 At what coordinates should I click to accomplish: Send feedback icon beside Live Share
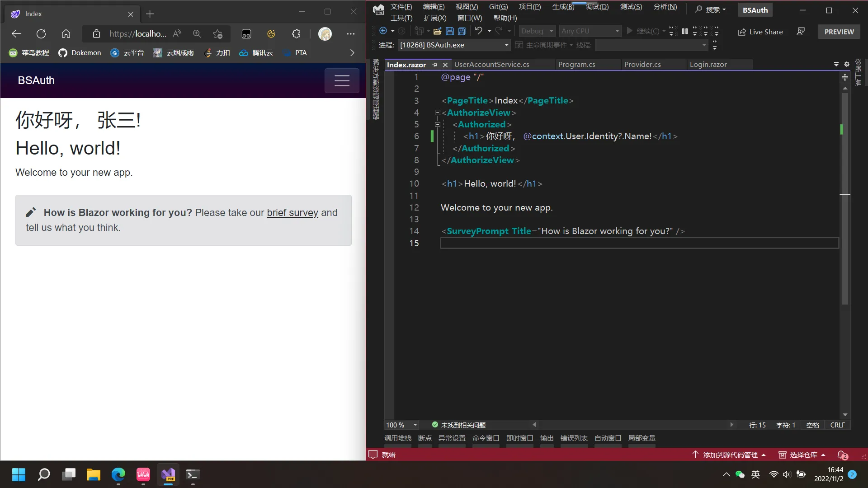[801, 32]
